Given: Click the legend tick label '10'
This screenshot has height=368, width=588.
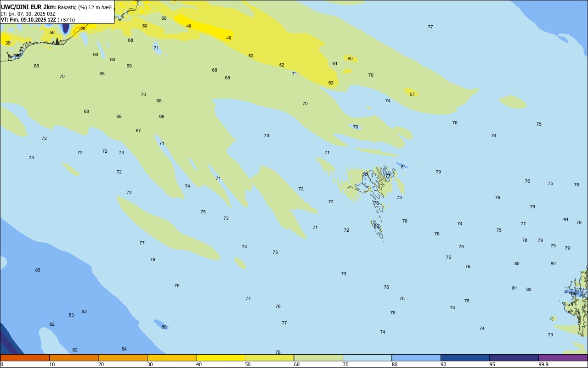Looking at the screenshot, I should tap(52, 364).
